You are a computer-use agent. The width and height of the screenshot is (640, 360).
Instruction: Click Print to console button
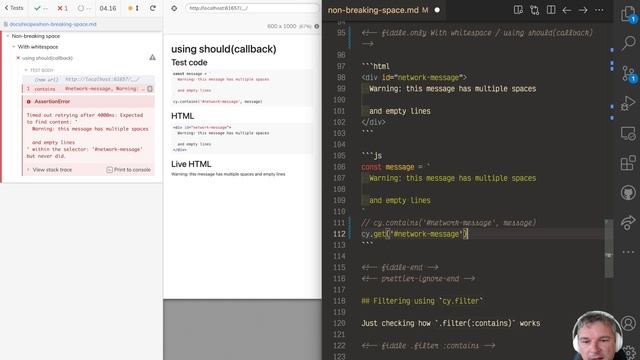tap(129, 169)
